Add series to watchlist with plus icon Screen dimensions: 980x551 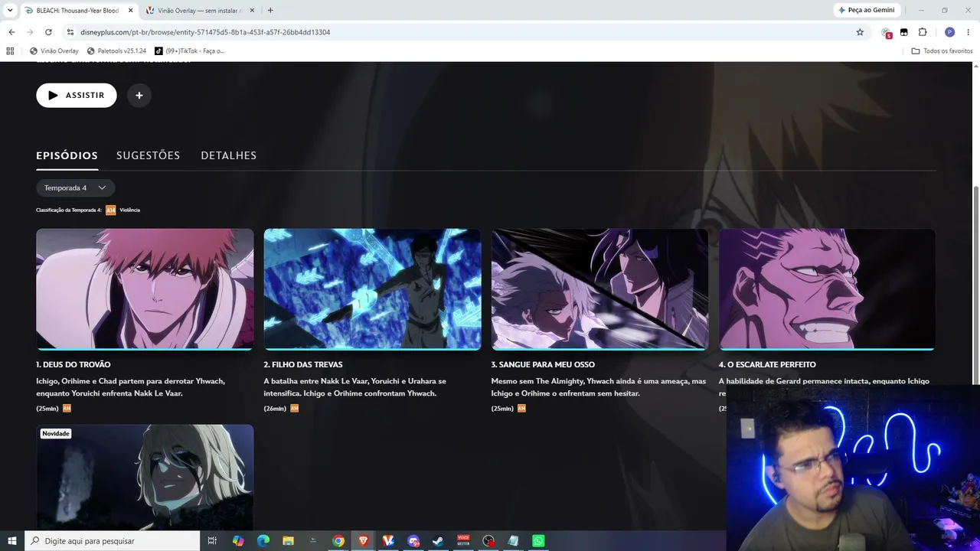(139, 96)
